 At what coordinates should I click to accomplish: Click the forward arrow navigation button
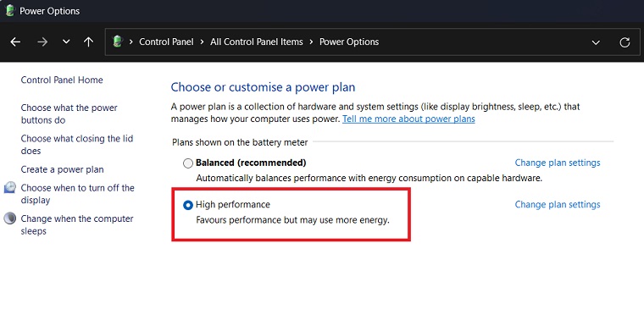point(42,41)
